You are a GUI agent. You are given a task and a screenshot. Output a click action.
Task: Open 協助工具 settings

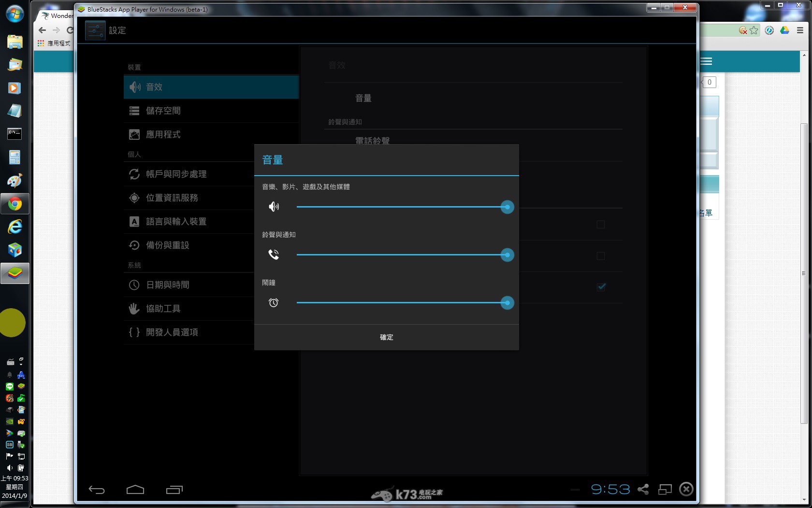pos(189,309)
